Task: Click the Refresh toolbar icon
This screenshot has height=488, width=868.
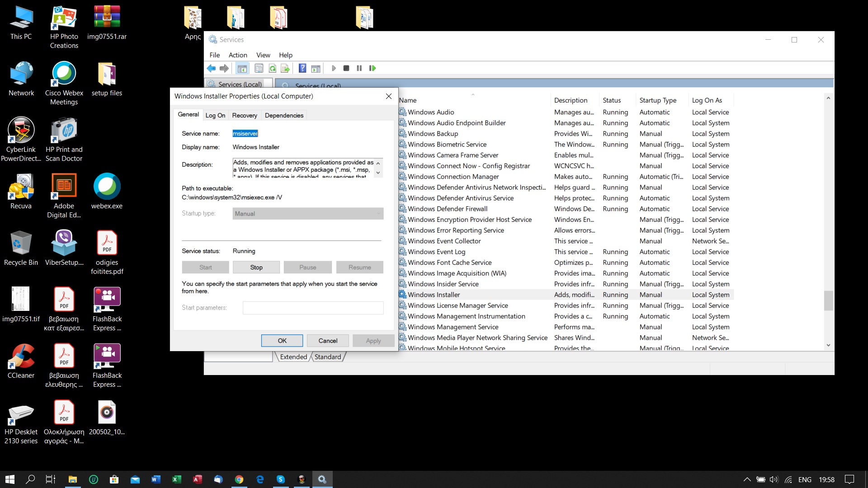Action: (x=273, y=68)
